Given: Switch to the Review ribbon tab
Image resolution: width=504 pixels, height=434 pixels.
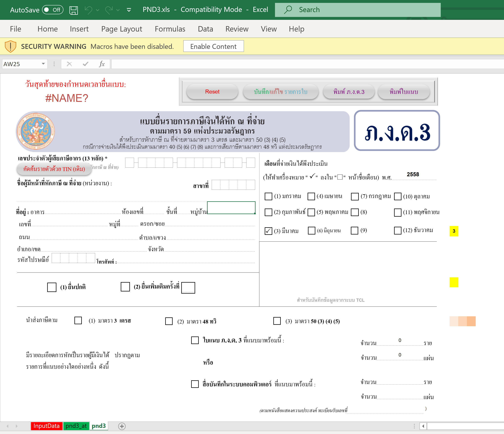Looking at the screenshot, I should click(x=237, y=29).
